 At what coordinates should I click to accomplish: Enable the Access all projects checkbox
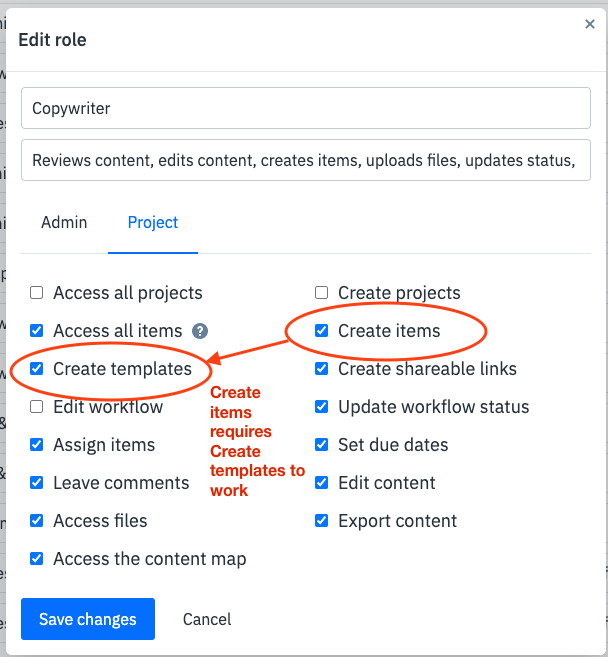pos(36,292)
